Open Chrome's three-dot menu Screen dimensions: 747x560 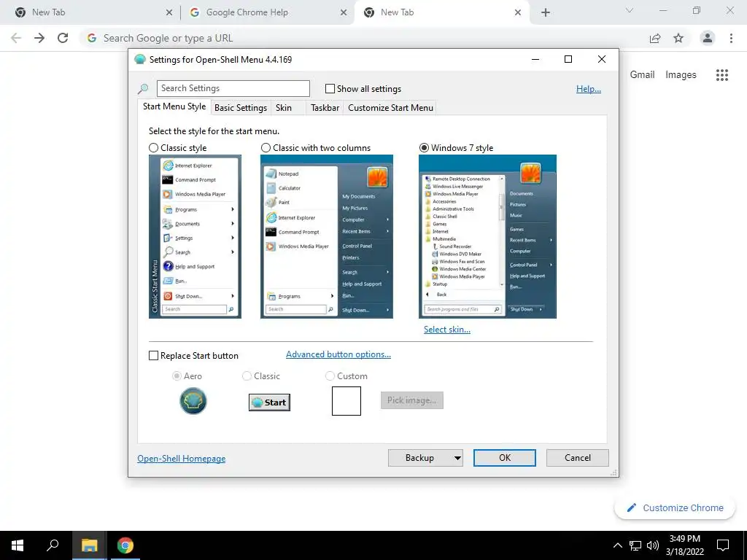coord(731,38)
